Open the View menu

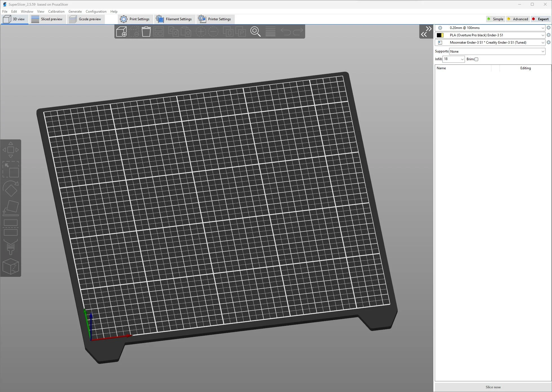[41, 12]
